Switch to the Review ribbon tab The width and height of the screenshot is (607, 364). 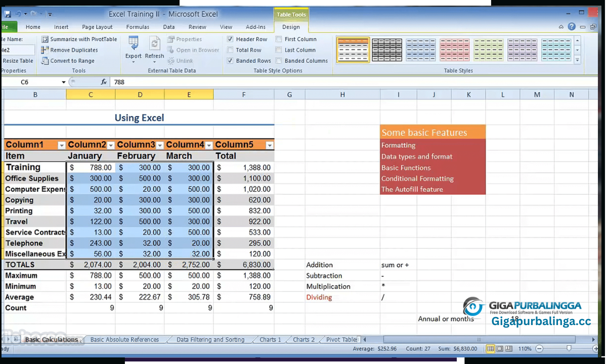(197, 27)
